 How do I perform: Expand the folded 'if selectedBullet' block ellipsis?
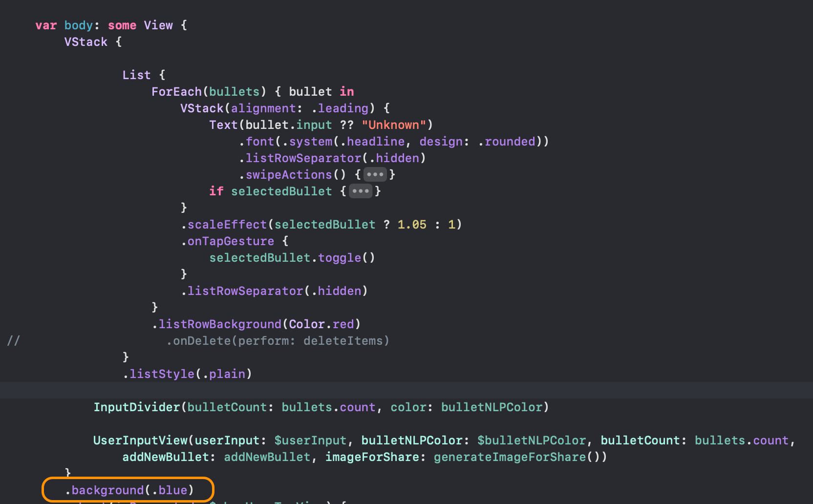(361, 191)
